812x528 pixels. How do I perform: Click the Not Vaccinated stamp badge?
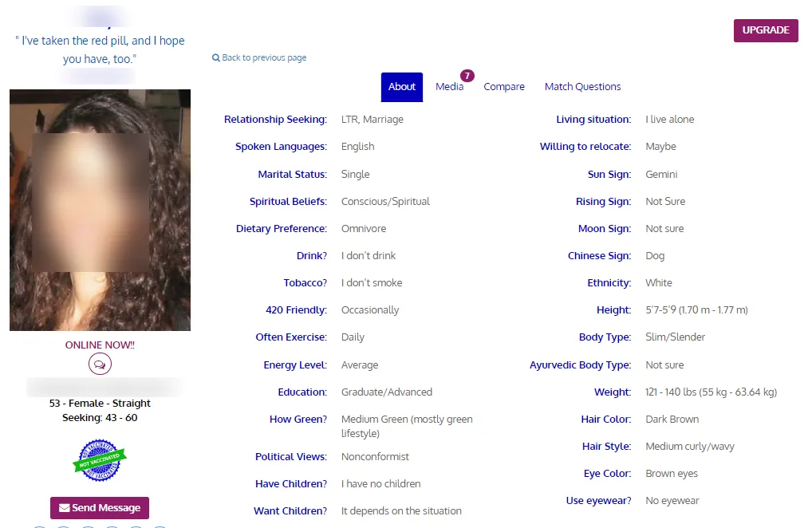point(100,460)
